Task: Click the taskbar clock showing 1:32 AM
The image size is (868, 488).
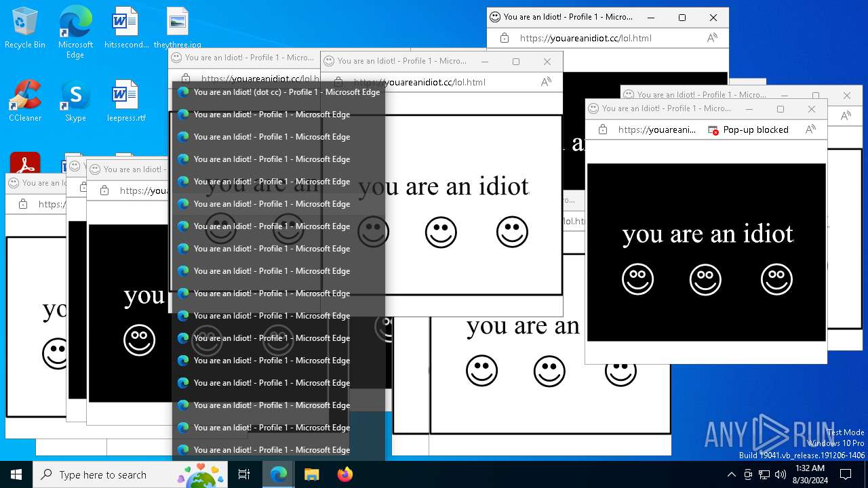Action: point(810,474)
